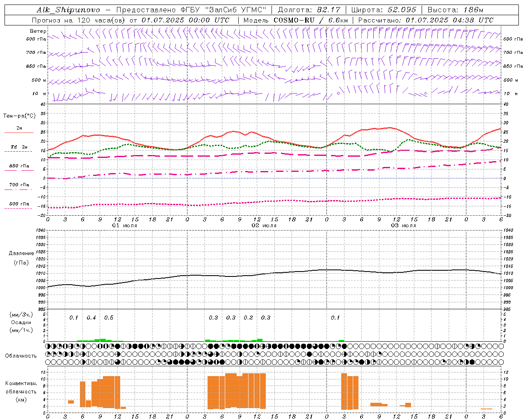Click the Широта: 52.095 value
Image resolution: width=525 pixels, height=420 pixels.
click(384, 10)
